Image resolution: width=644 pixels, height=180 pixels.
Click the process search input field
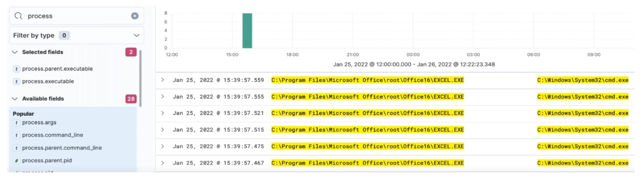tap(75, 16)
